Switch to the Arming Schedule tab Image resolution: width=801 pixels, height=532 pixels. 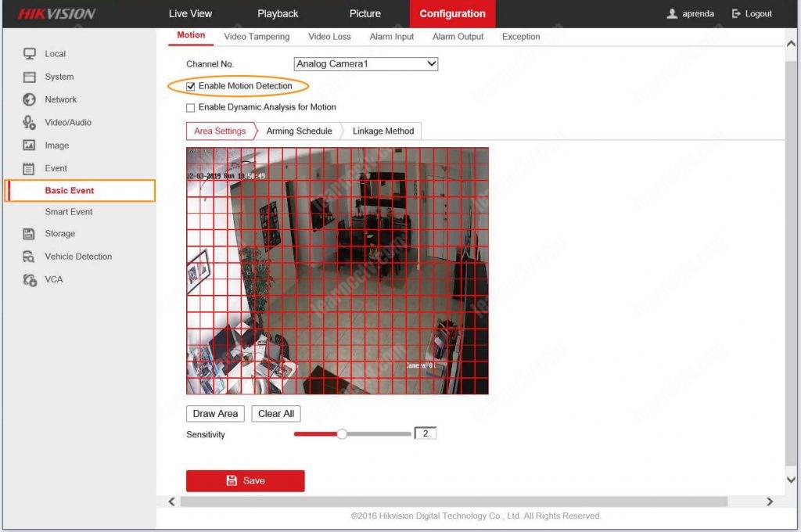pos(299,131)
